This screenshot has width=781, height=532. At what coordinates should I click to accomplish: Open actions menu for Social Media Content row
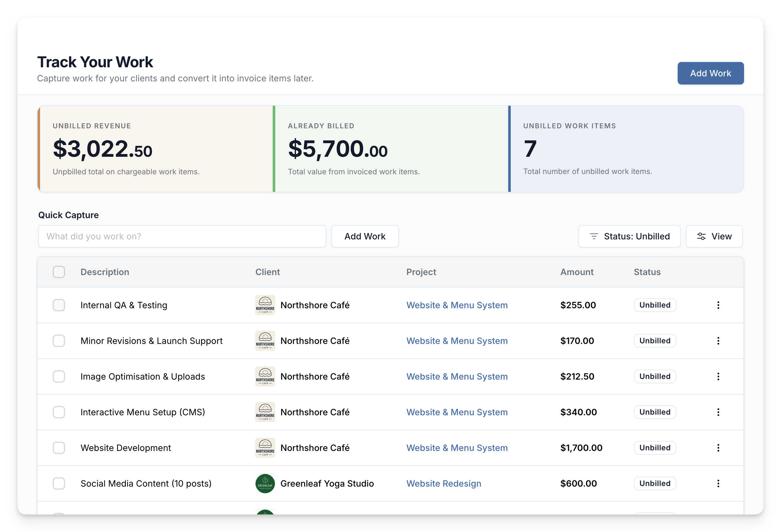718,483
